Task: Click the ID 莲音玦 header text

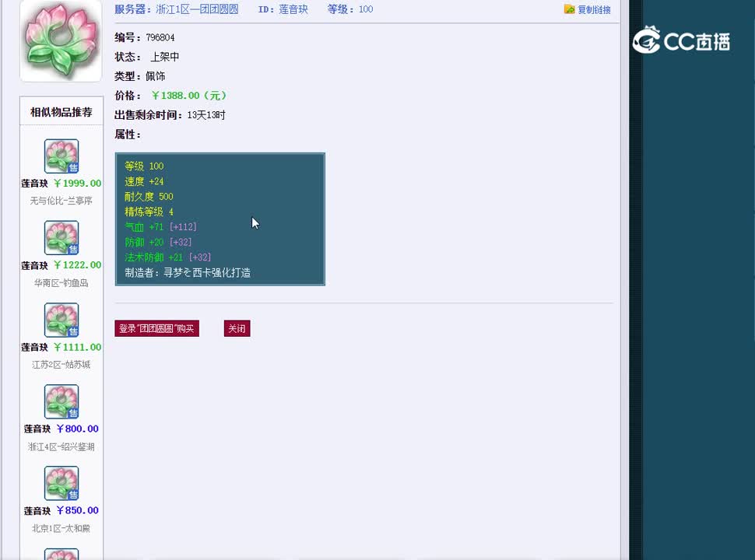Action: coord(283,9)
